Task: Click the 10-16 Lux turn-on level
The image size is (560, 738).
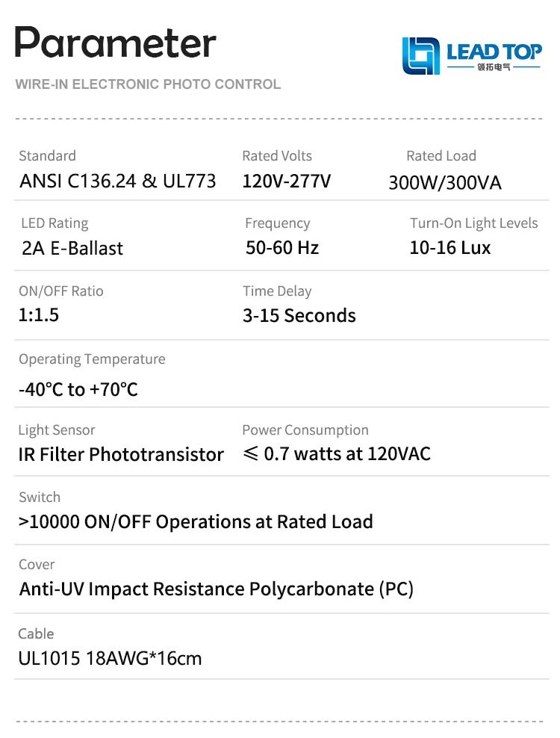Action: pyautogui.click(x=450, y=248)
